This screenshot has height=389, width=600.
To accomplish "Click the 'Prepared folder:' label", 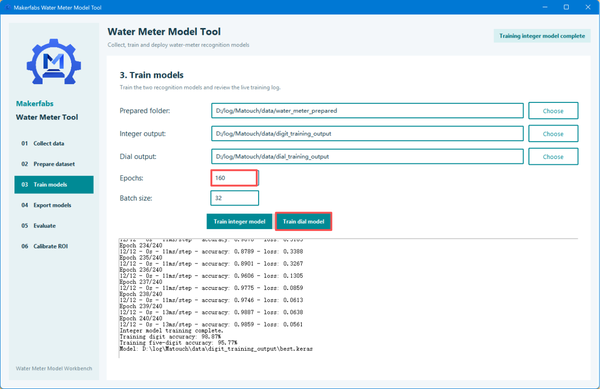I will click(x=145, y=111).
